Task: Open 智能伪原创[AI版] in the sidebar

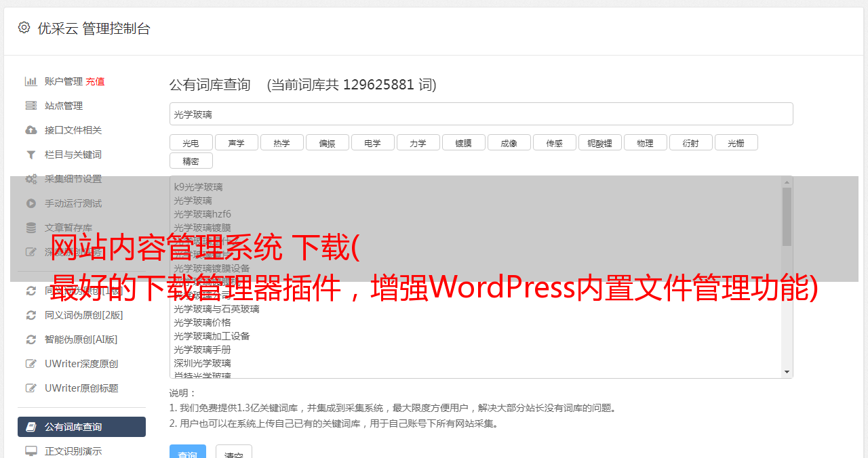Action: 81,339
